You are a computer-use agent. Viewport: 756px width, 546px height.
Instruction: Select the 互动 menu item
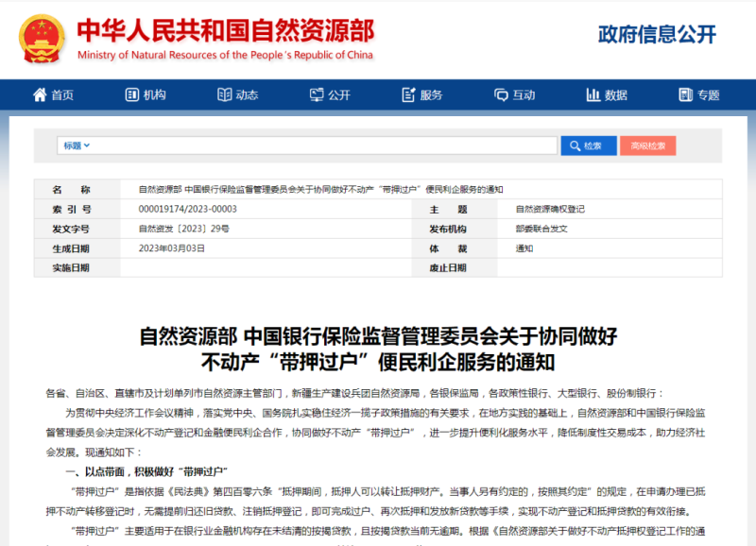(x=515, y=94)
